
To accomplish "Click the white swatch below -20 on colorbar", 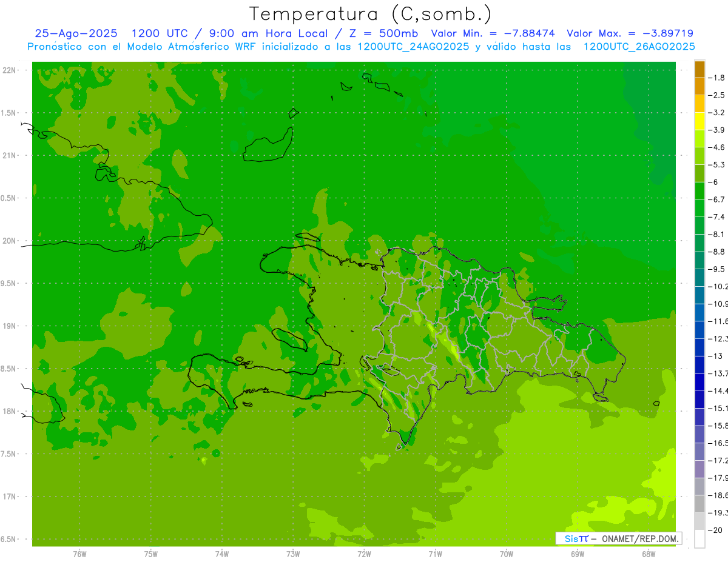I will coord(699,539).
